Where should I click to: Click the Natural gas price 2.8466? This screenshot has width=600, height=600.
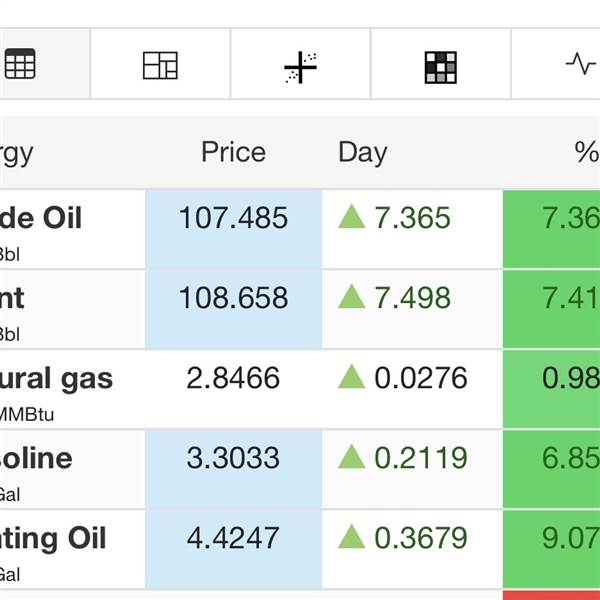[x=233, y=378]
